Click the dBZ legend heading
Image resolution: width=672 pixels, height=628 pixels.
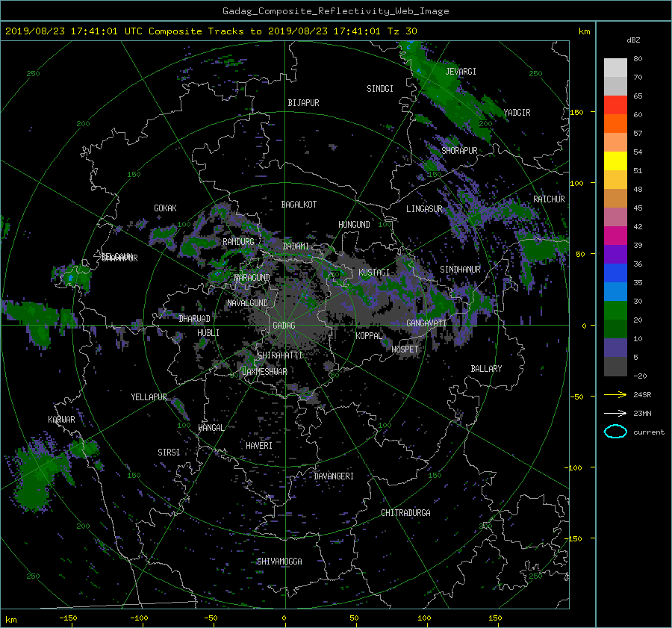pyautogui.click(x=633, y=40)
